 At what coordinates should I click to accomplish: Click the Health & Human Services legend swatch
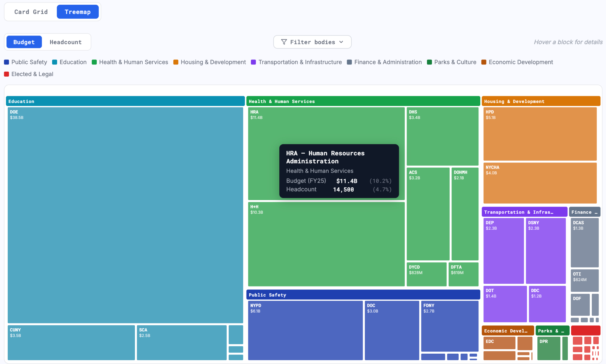point(94,62)
